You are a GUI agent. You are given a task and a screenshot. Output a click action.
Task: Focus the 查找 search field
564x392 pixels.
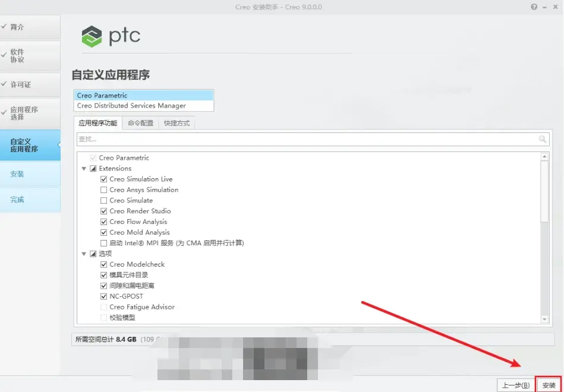[308, 139]
